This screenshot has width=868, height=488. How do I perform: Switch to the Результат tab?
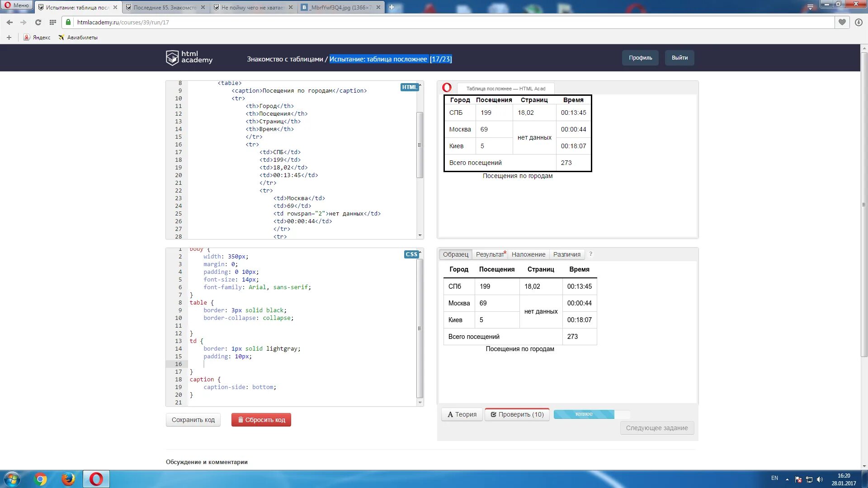(490, 254)
